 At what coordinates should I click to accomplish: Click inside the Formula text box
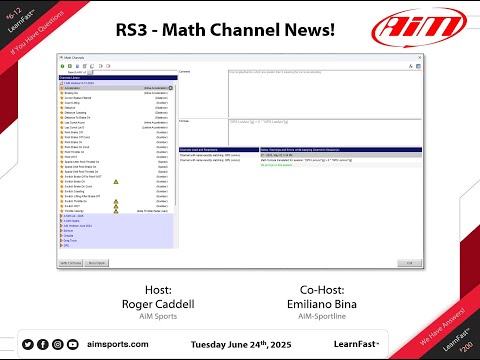(x=325, y=132)
